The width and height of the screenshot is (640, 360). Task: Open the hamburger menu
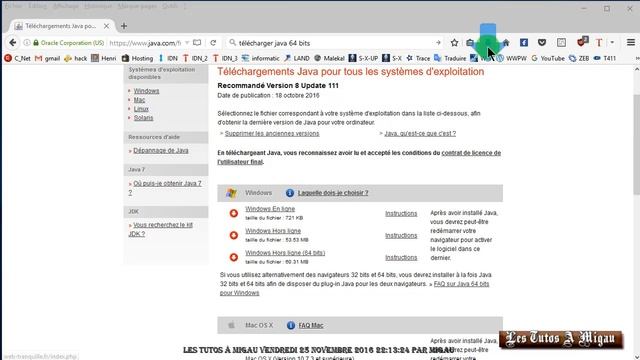tap(631, 42)
